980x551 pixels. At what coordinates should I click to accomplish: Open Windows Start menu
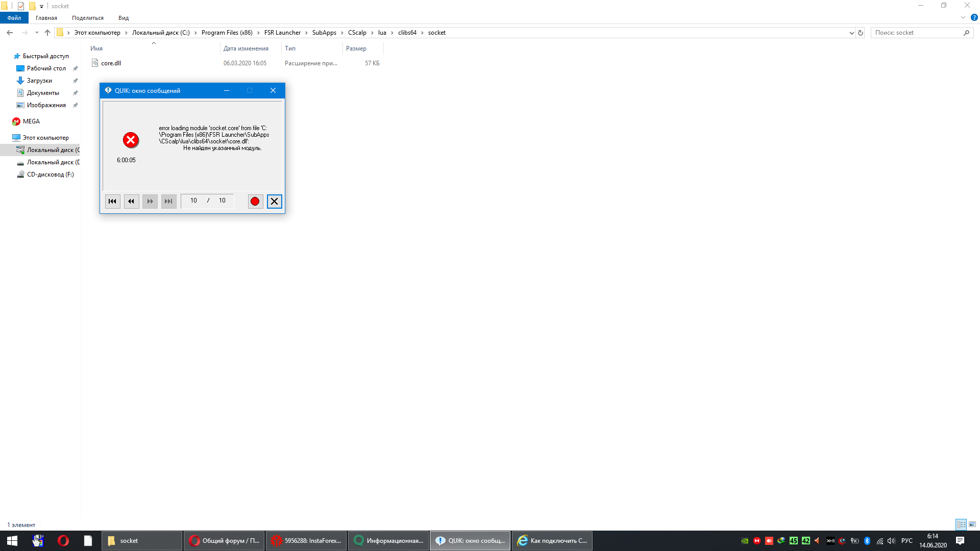coord(12,541)
